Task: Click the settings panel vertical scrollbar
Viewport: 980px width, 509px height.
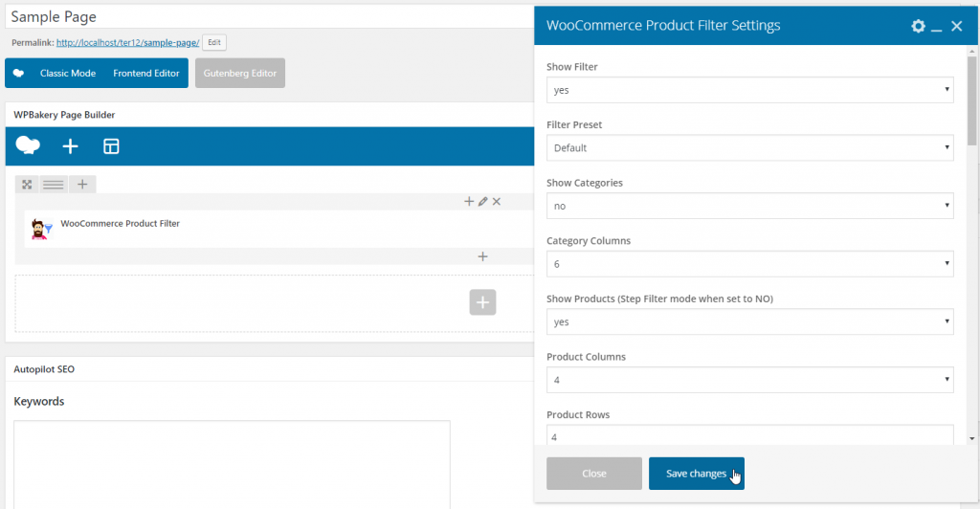Action: click(x=972, y=100)
